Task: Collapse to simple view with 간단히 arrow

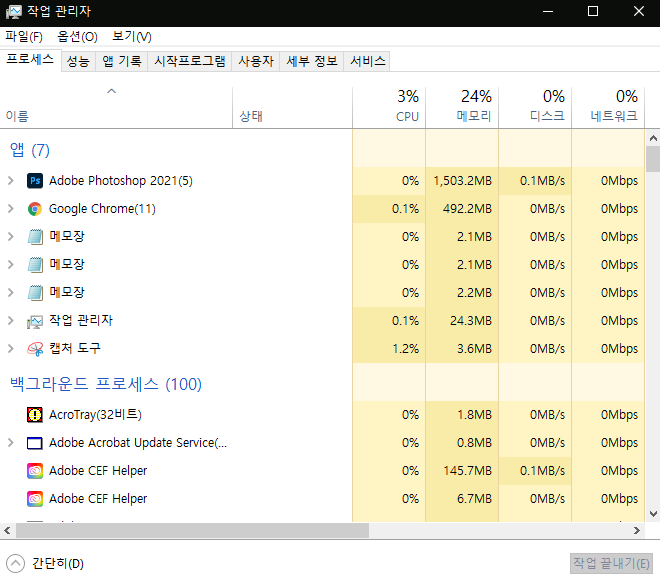Action: point(16,563)
